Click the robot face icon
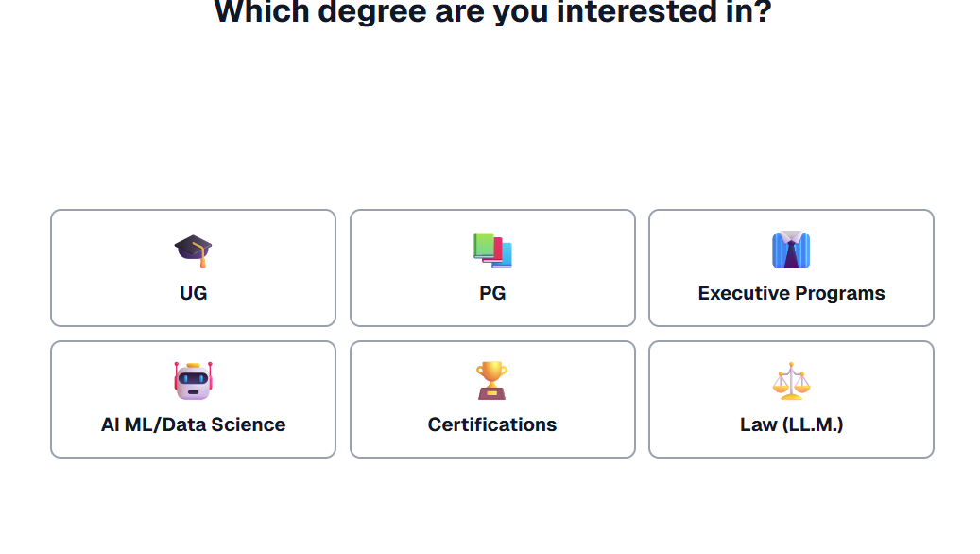Viewport: 980px width, 554px height. click(194, 381)
